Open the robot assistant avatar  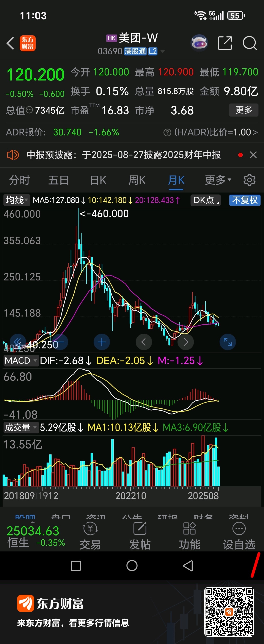(x=199, y=43)
